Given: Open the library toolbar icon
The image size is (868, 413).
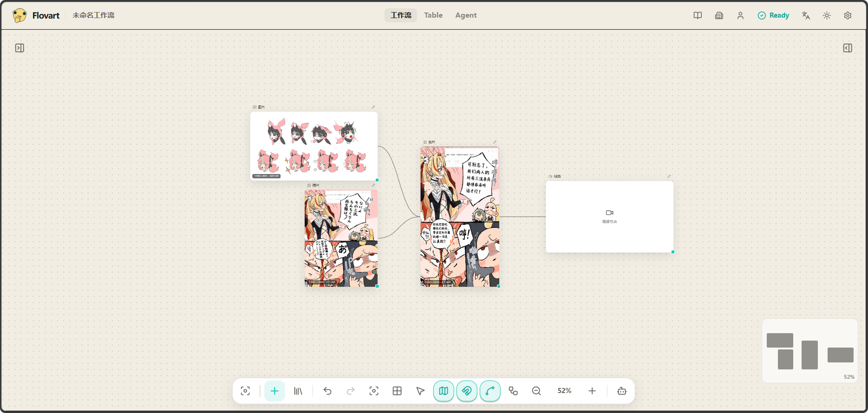Looking at the screenshot, I should point(298,391).
